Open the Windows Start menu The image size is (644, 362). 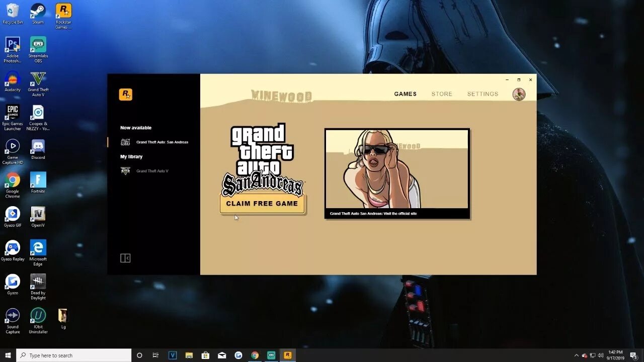coord(8,355)
